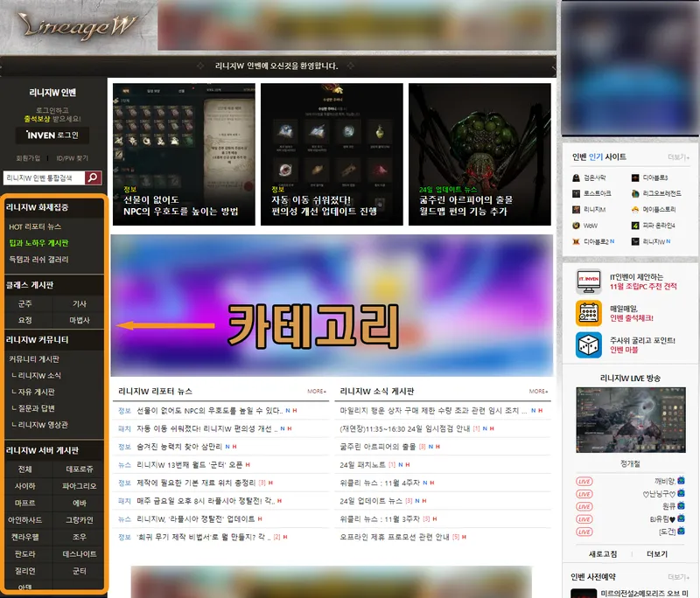700x598 pixels.
Task: Open 득템과 러쉬 갤러리
Action: [38, 260]
